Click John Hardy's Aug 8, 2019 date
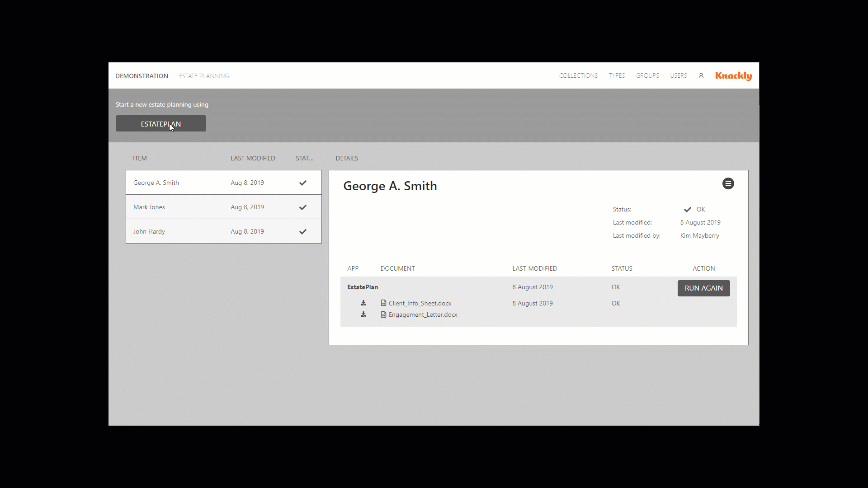The width and height of the screenshot is (868, 488). click(247, 231)
